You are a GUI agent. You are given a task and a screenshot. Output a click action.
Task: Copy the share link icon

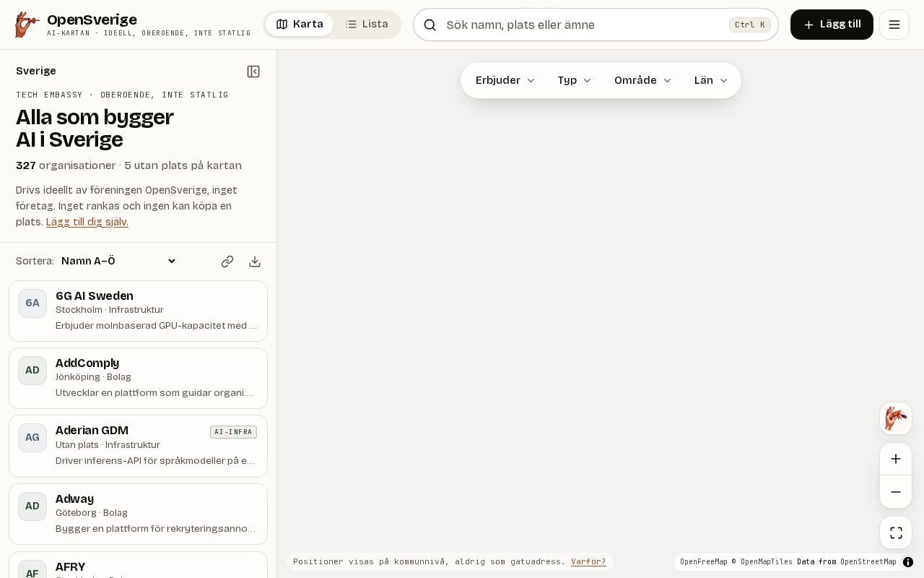click(227, 262)
